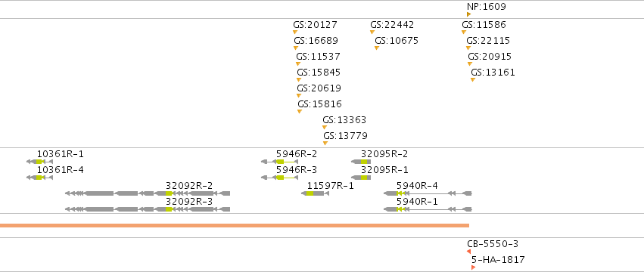Select the 32092R-2 transcript glyph
The image size is (644, 272).
pyautogui.click(x=148, y=193)
